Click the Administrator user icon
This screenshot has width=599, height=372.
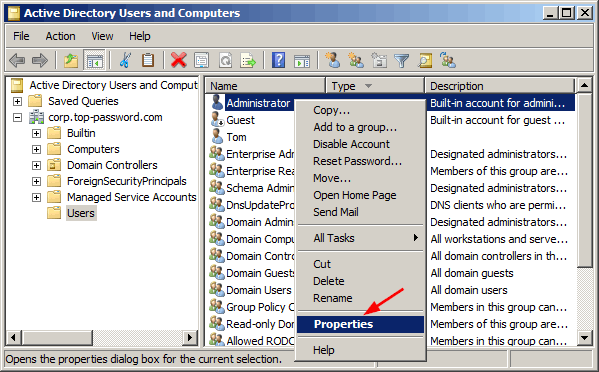(217, 103)
